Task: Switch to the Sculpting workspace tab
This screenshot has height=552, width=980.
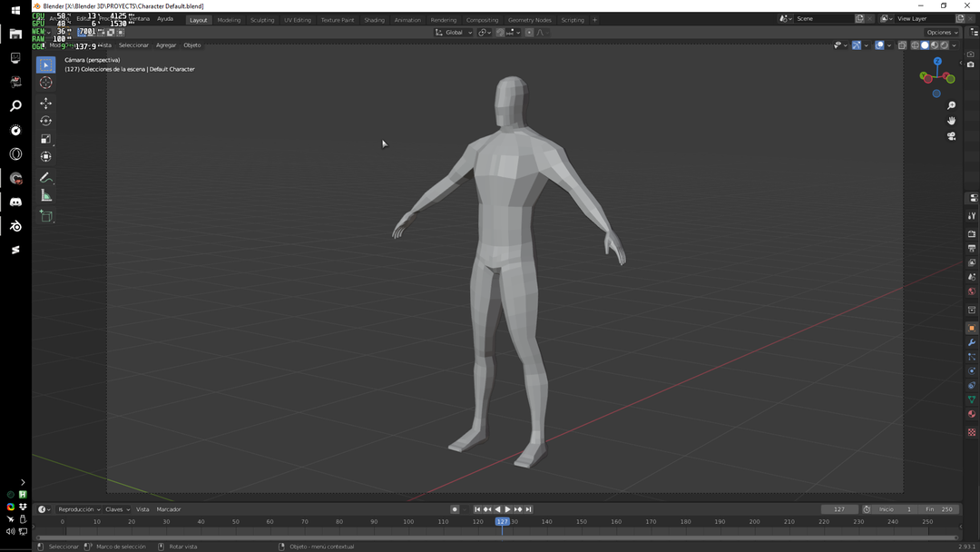Action: pos(262,19)
